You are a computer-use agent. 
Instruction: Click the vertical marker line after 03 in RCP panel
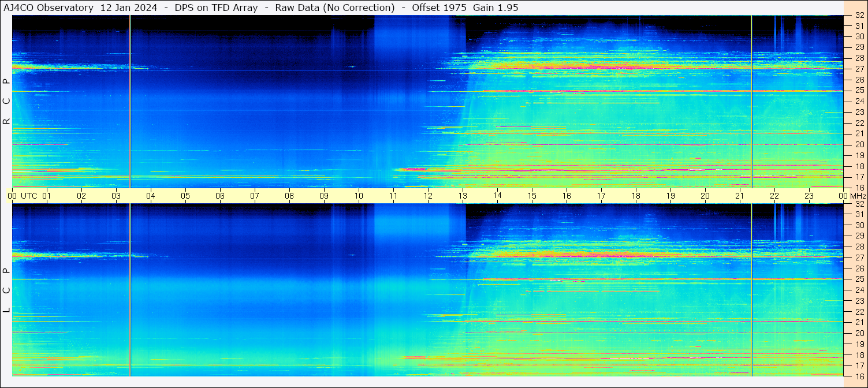[x=130, y=102]
